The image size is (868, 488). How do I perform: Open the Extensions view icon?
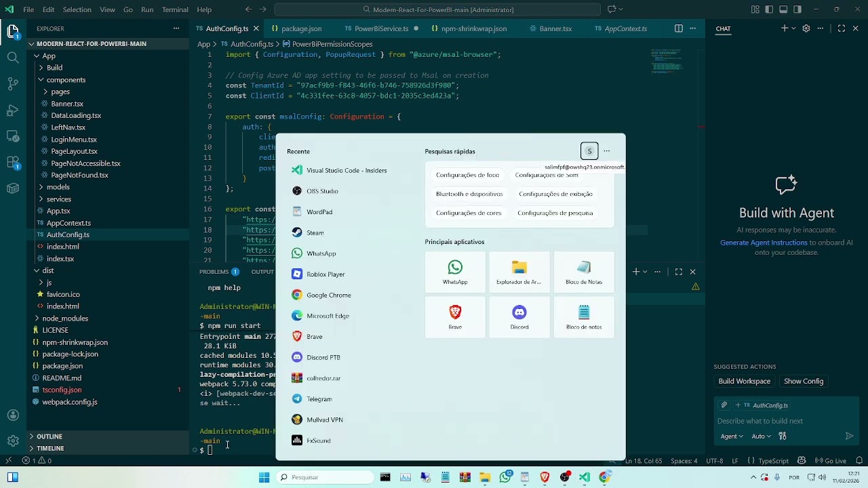[13, 163]
